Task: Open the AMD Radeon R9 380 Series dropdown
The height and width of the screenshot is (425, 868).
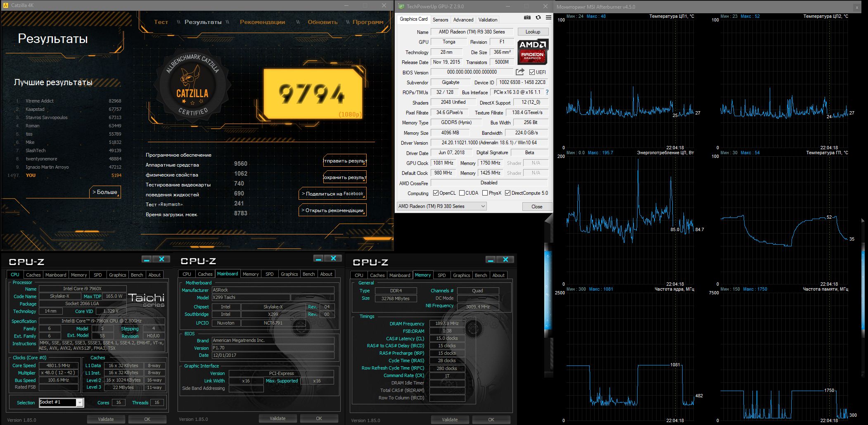Action: coord(442,206)
